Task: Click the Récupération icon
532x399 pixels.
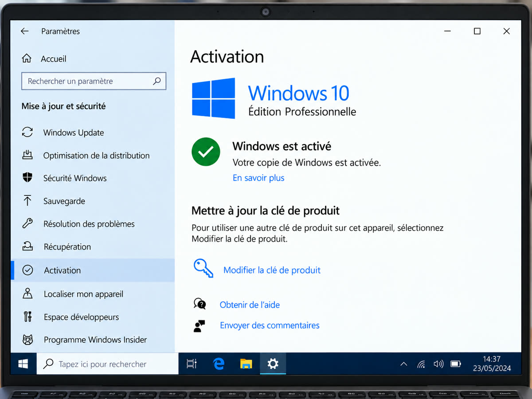Action: [27, 246]
